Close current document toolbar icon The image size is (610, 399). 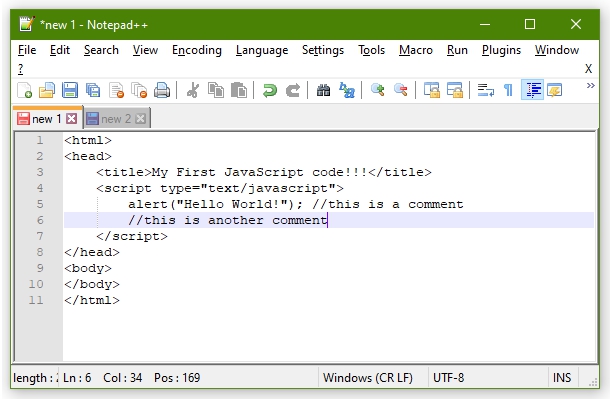tap(116, 90)
